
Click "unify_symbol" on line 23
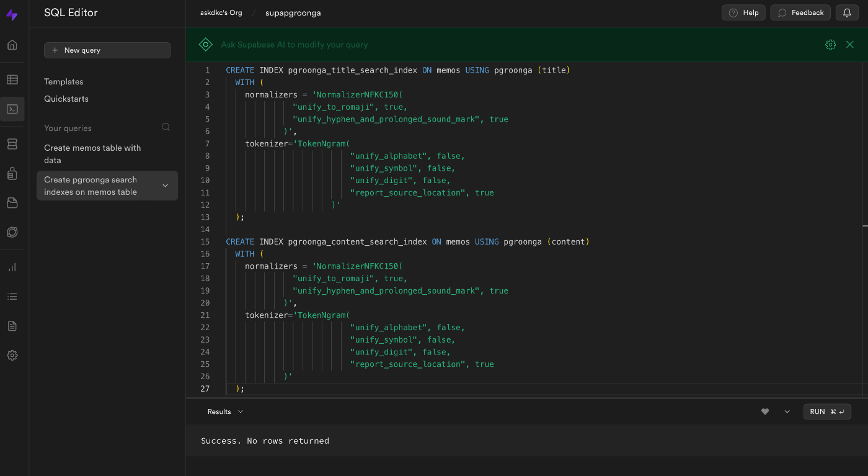point(384,339)
